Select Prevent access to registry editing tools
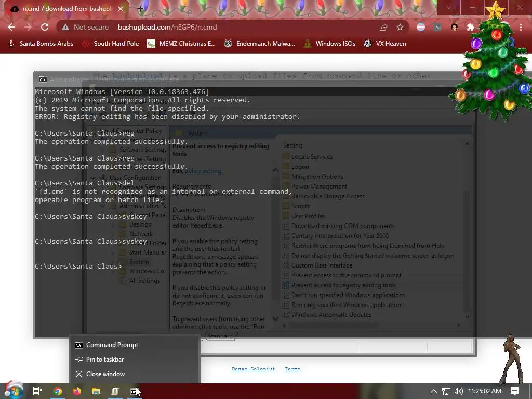The width and height of the screenshot is (532, 399). pos(343,285)
